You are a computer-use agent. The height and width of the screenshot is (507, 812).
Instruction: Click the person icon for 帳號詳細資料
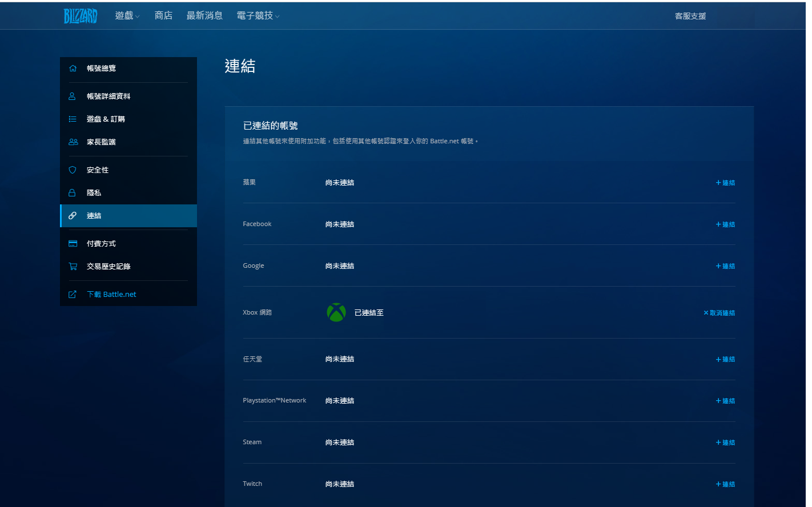point(73,96)
